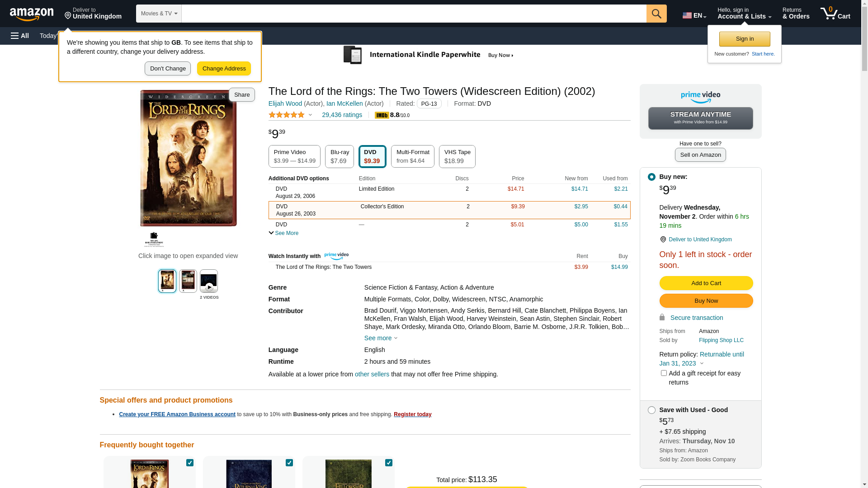868x488 pixels.
Task: Play the product video thumbnail
Action: 209,281
